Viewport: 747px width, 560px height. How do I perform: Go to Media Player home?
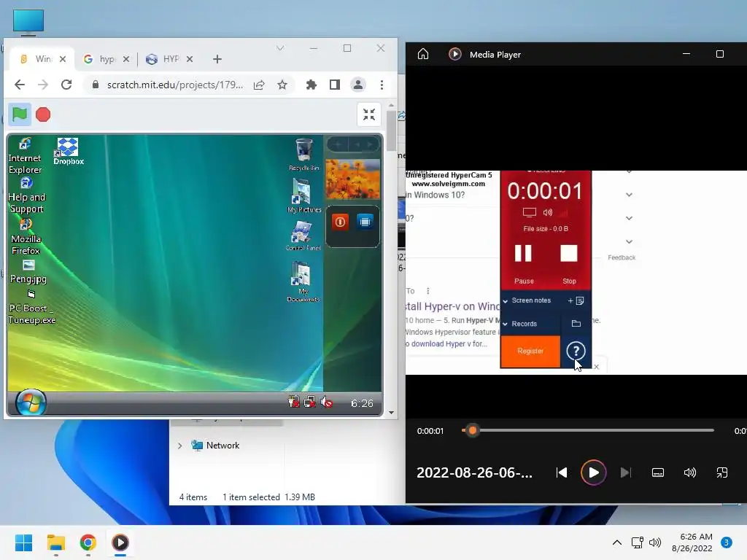pos(423,54)
